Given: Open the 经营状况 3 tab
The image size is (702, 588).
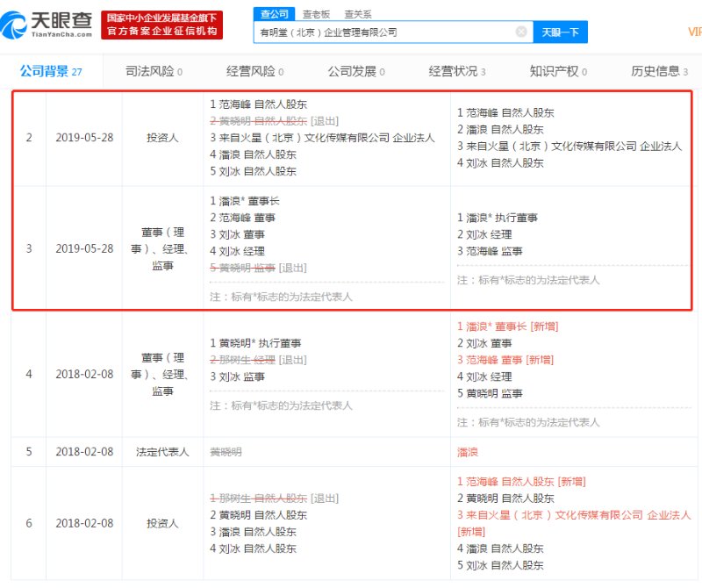Looking at the screenshot, I should tap(456, 71).
